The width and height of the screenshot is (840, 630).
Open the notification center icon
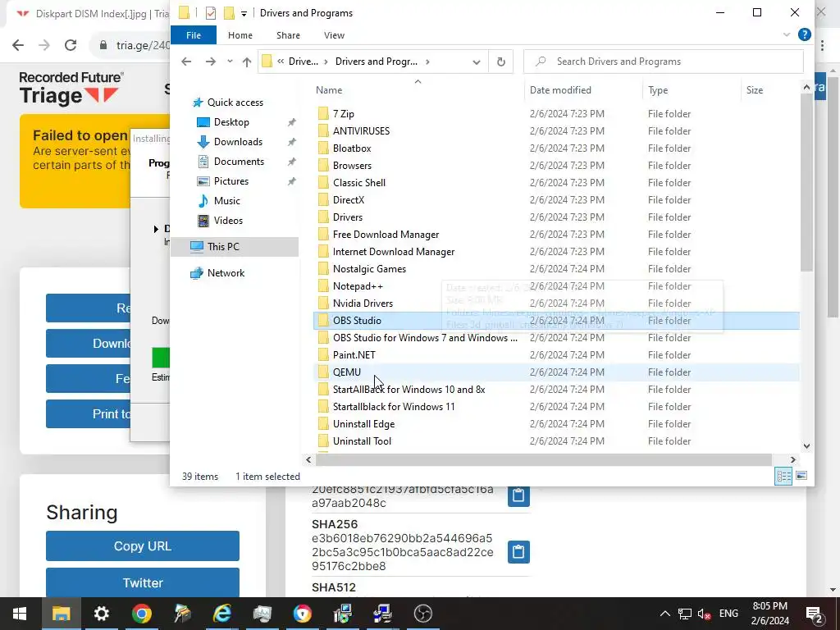pos(815,614)
